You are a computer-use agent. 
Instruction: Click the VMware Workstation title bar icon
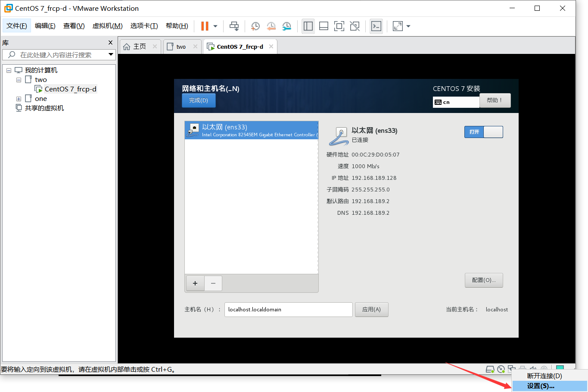coord(8,8)
